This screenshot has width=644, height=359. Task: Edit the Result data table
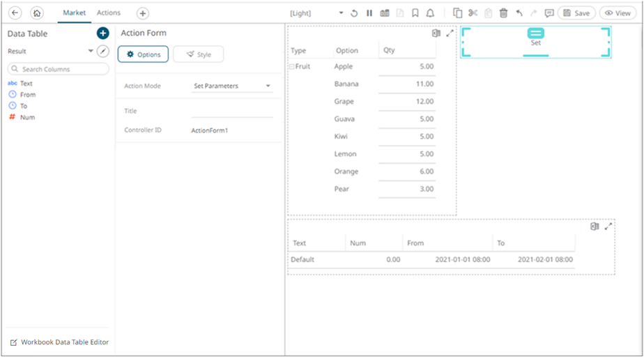pyautogui.click(x=103, y=51)
